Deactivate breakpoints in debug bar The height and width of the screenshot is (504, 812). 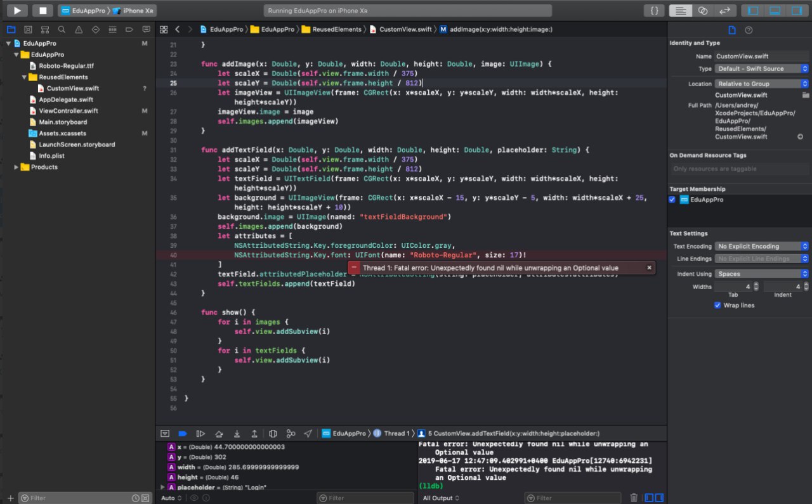183,434
